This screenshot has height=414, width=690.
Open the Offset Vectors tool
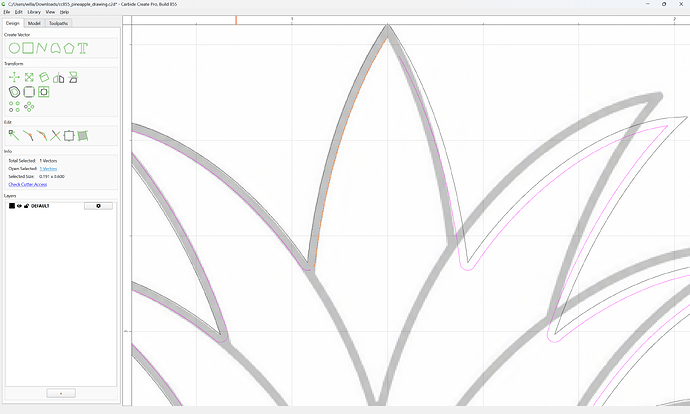(15, 92)
